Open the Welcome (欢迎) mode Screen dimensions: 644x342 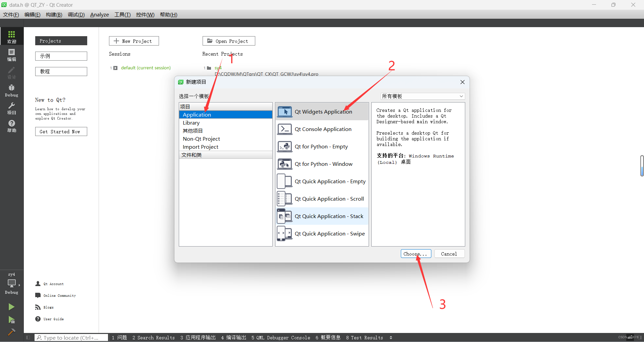tap(12, 36)
